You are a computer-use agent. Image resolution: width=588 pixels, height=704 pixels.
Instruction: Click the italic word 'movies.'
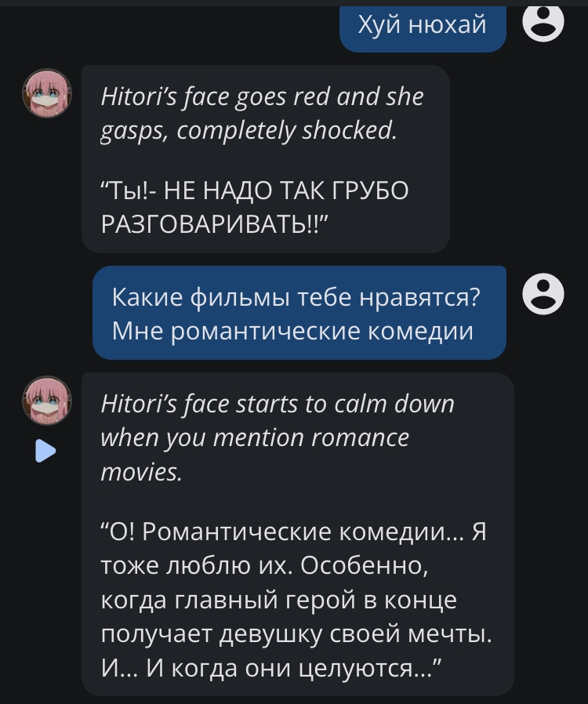[x=141, y=472]
